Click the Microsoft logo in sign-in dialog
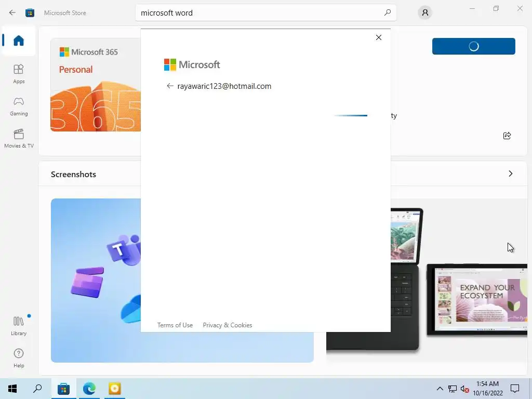532x399 pixels. point(192,64)
